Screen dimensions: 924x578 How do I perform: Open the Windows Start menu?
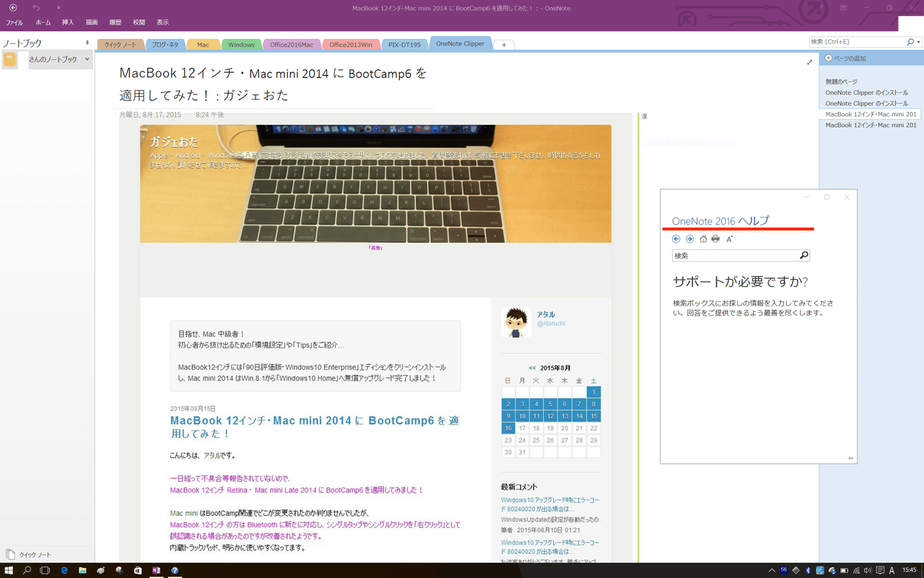point(9,570)
